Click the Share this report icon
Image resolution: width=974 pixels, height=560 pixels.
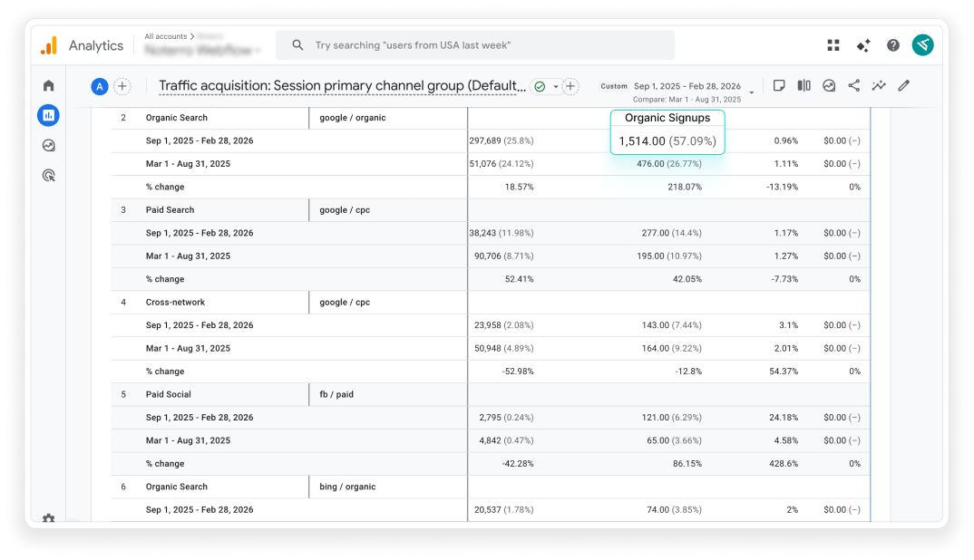click(853, 86)
